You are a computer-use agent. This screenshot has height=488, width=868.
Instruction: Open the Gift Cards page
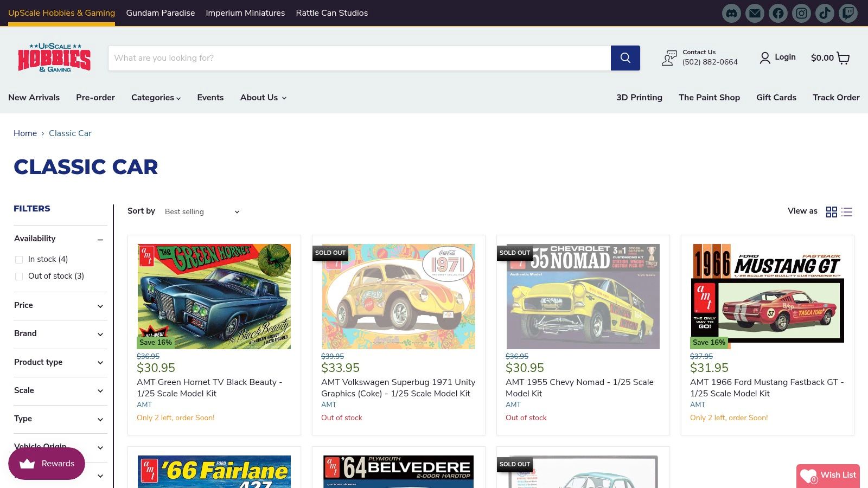pyautogui.click(x=776, y=98)
